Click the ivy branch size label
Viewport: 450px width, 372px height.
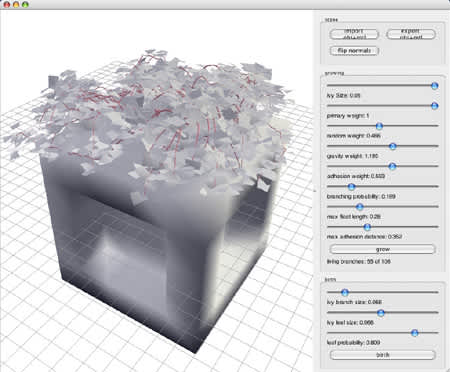(x=354, y=302)
